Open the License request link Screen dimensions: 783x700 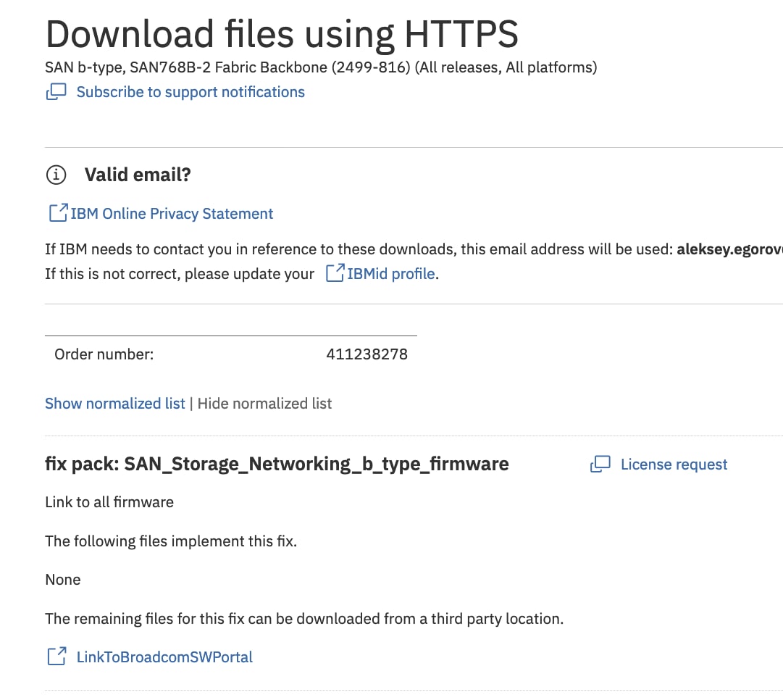click(674, 464)
